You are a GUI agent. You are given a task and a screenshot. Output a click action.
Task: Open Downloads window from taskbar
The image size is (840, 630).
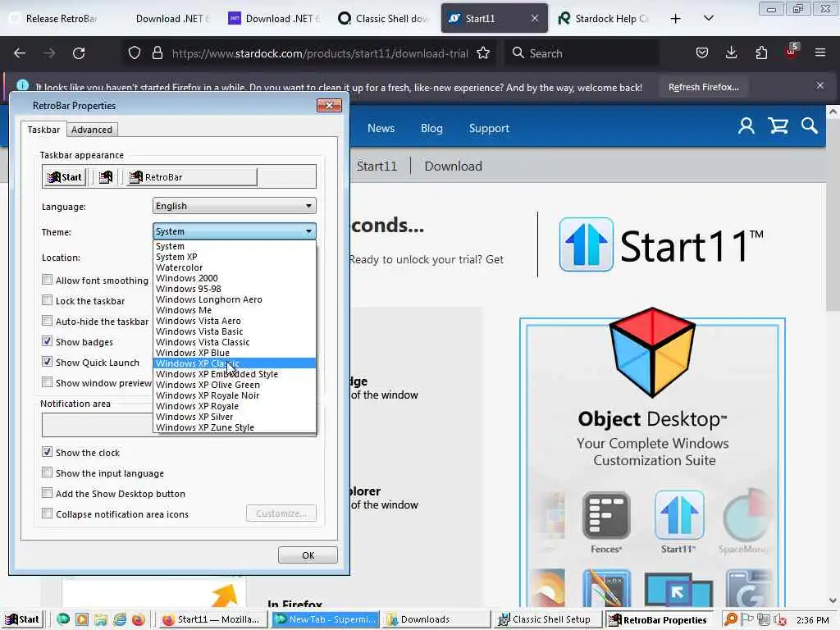(x=436, y=620)
